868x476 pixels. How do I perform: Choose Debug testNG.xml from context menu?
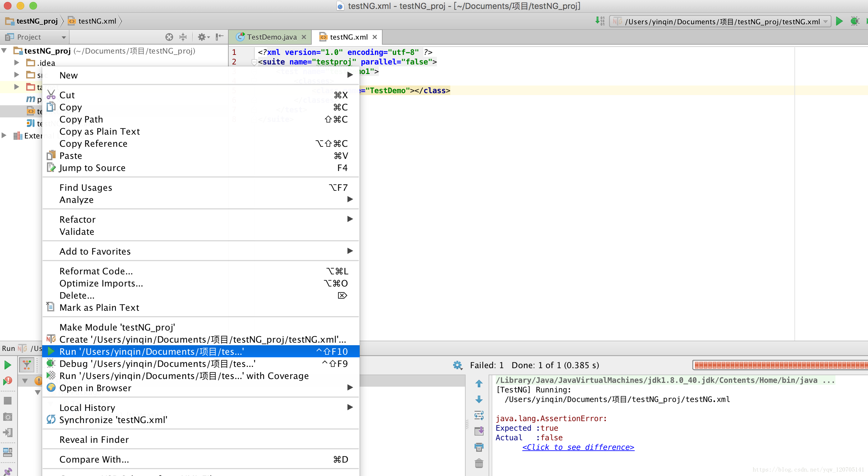(201, 364)
